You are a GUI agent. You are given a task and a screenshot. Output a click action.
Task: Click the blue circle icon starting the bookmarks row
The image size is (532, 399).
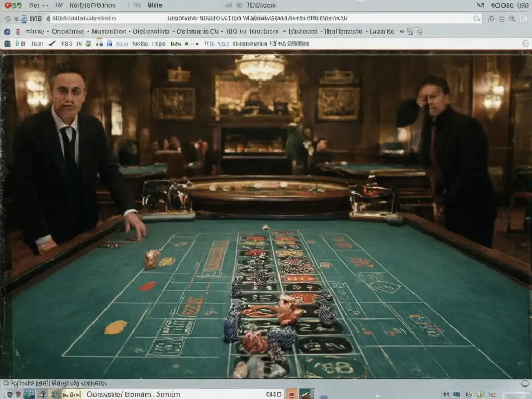click(x=7, y=32)
